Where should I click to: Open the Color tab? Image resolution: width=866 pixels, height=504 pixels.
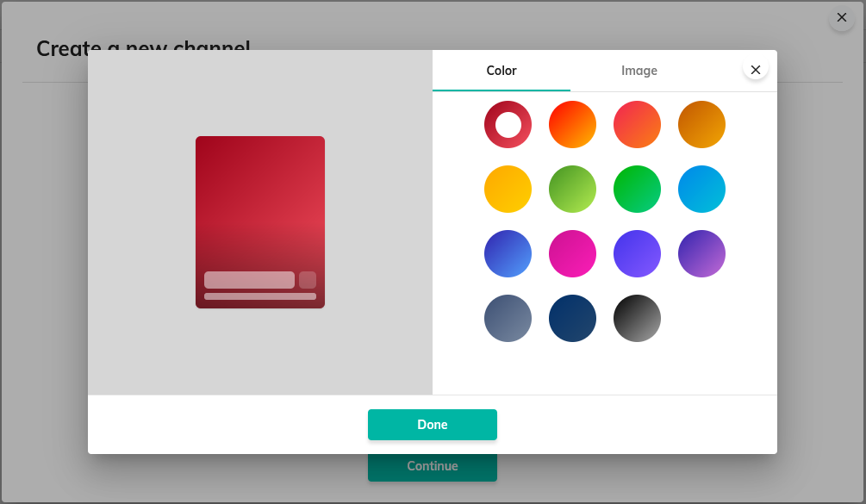point(501,71)
